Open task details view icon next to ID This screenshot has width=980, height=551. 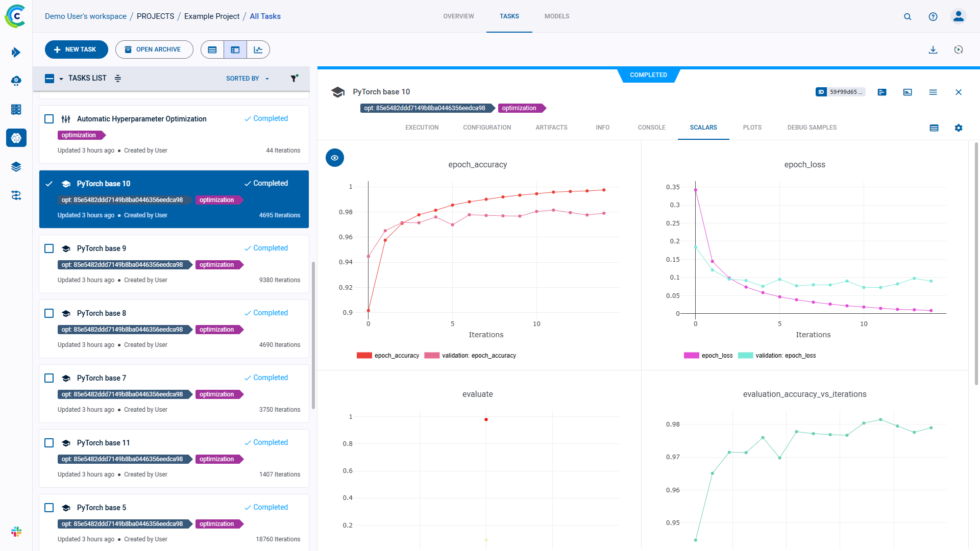[882, 92]
